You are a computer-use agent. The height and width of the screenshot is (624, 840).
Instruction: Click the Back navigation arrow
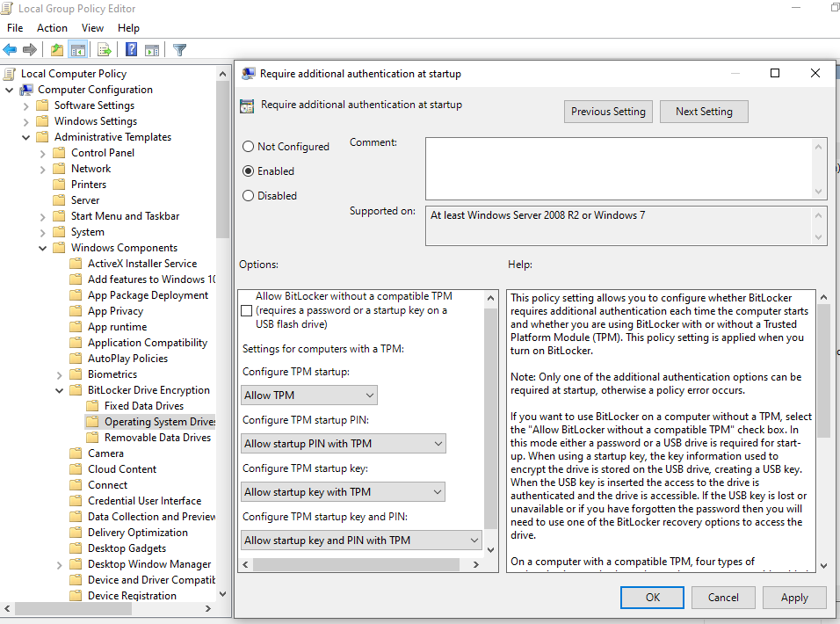point(10,49)
